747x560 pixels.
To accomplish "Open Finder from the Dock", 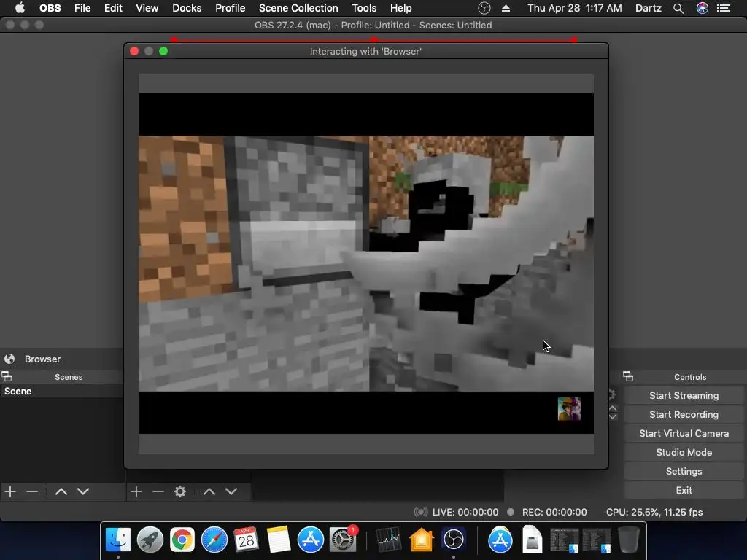I will coord(117,540).
